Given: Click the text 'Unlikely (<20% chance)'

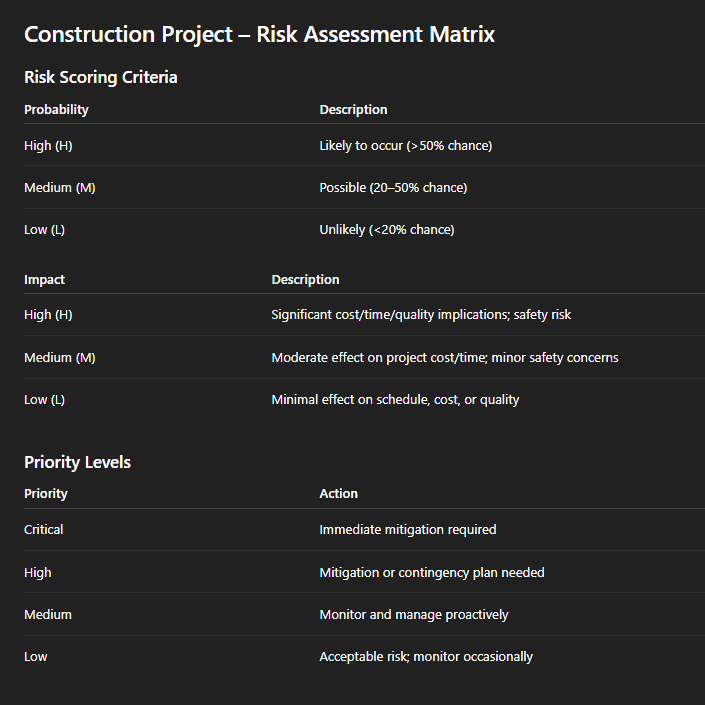Looking at the screenshot, I should [387, 230].
